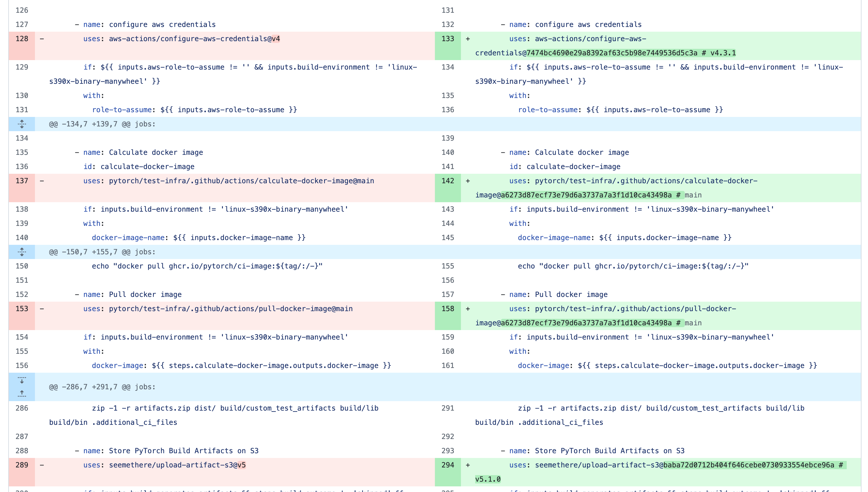Click 'zip -1 -r artifacts.zip' on right line 291
Viewport: 868px width, 492px height.
click(567, 408)
